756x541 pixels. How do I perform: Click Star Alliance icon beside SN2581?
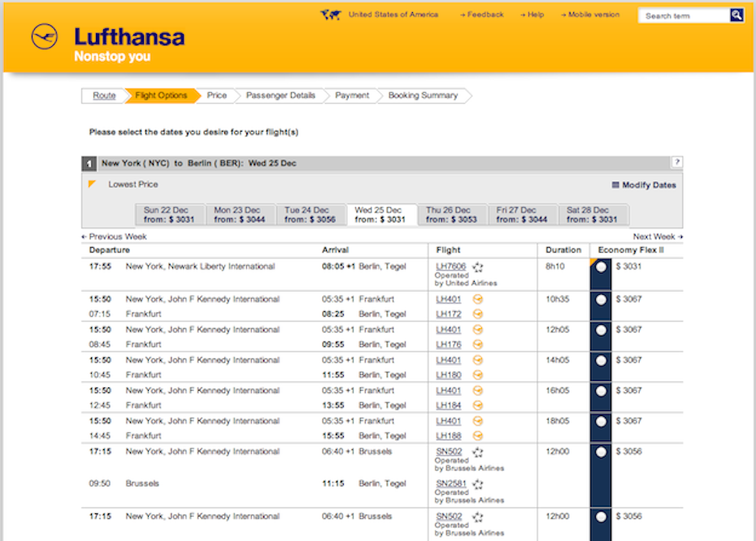click(478, 484)
